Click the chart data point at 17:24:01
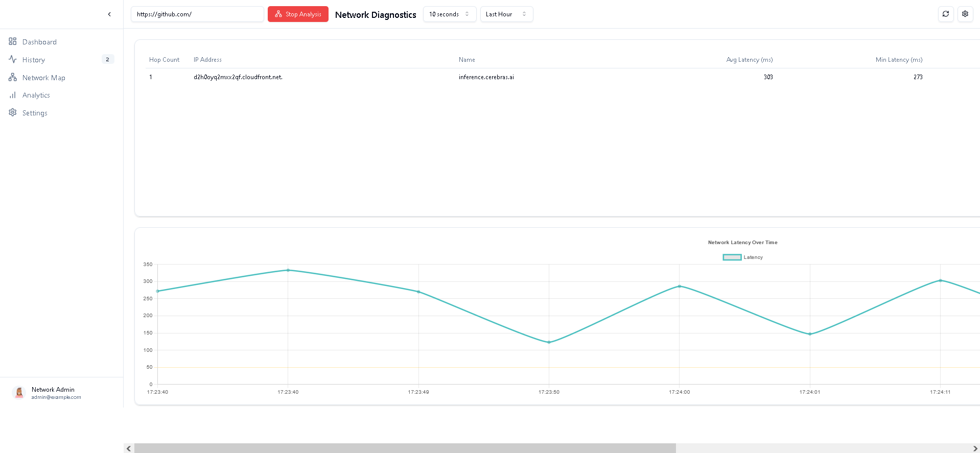 point(810,334)
